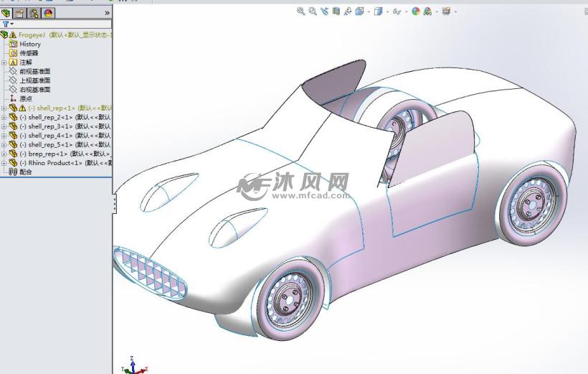Select the History folder
588x374 pixels.
tap(30, 44)
